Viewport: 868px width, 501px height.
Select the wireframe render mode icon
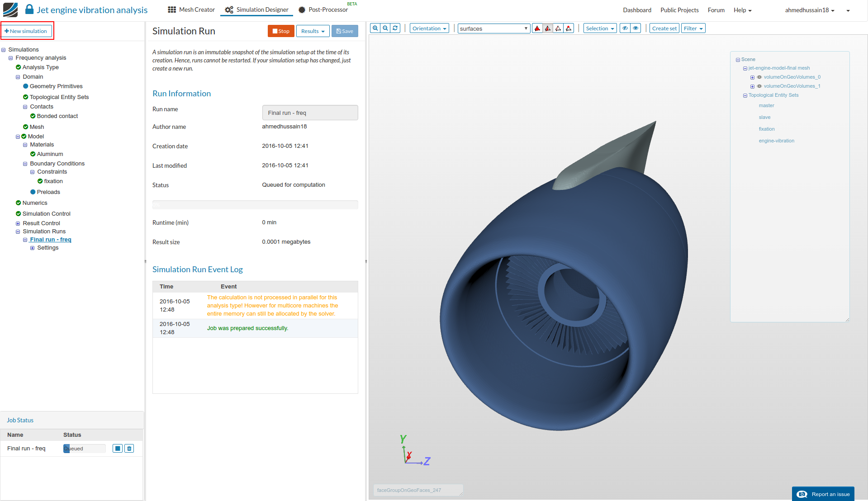pyautogui.click(x=558, y=28)
